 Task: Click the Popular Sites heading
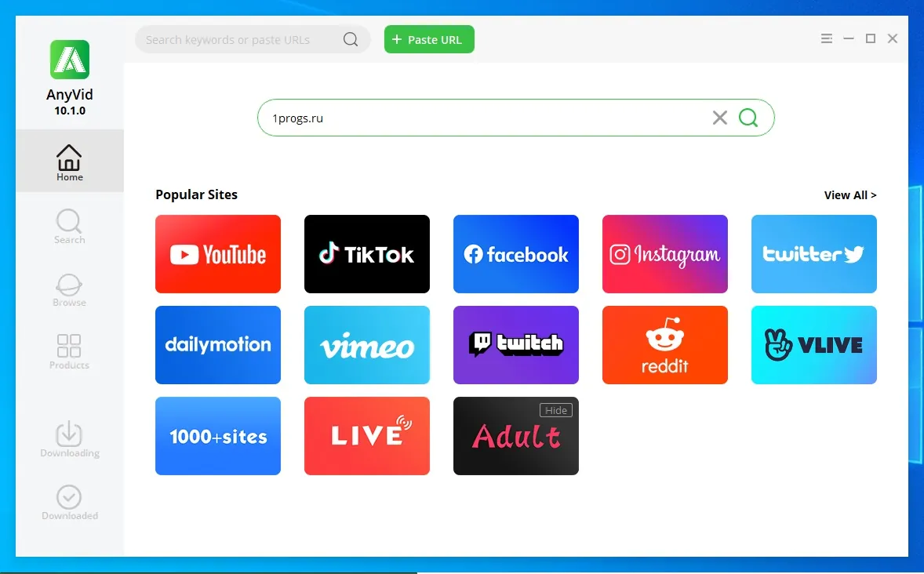(196, 194)
